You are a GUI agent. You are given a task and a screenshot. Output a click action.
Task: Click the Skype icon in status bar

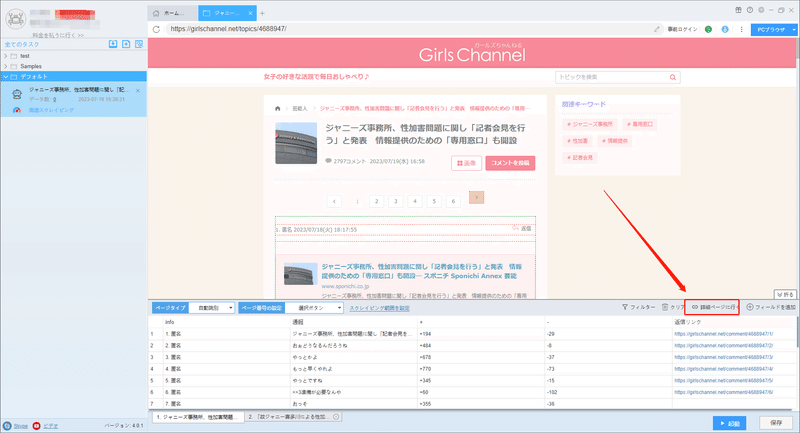pos(7,426)
